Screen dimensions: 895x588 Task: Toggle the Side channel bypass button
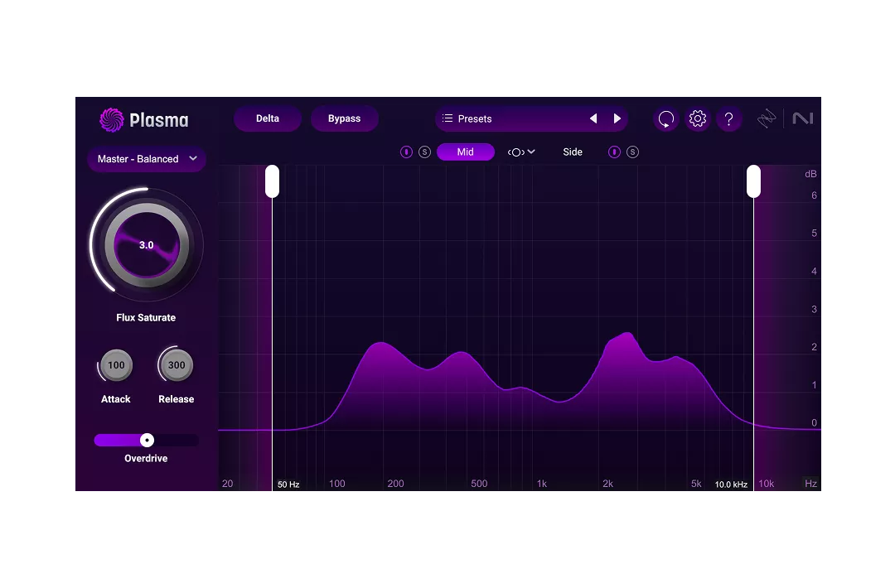point(614,152)
